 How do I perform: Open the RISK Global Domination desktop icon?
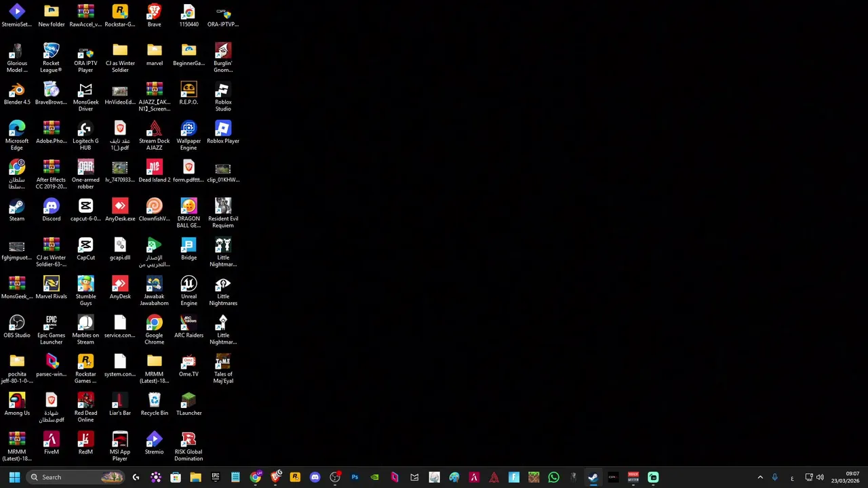click(189, 447)
